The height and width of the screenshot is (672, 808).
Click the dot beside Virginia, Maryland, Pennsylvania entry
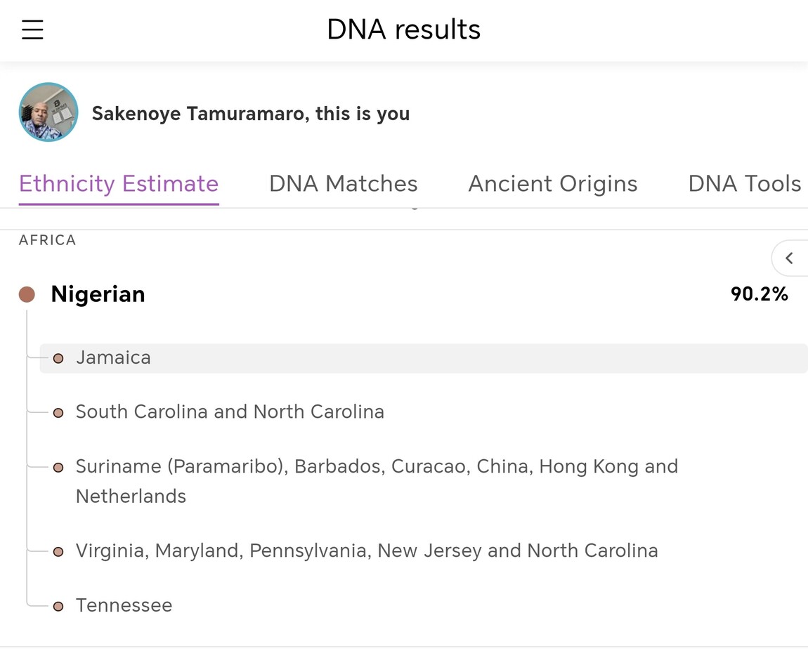click(59, 551)
